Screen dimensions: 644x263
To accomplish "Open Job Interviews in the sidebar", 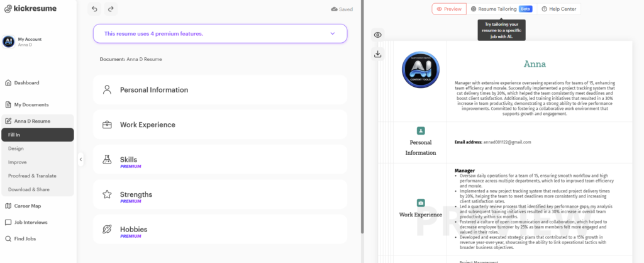I will pos(31,222).
